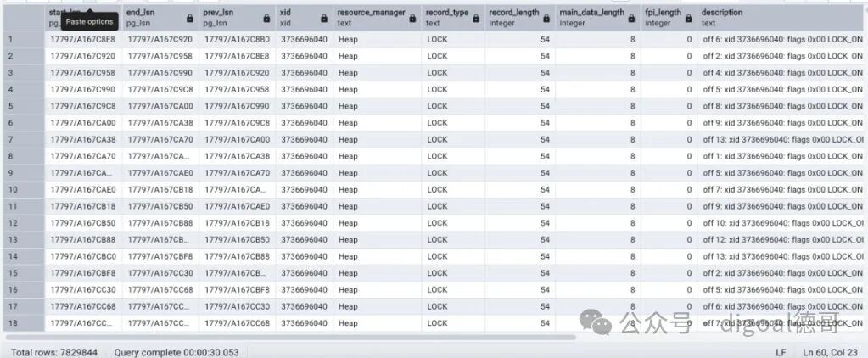This screenshot has width=868, height=358.
Task: Select row number 16 header
Action: (x=24, y=289)
